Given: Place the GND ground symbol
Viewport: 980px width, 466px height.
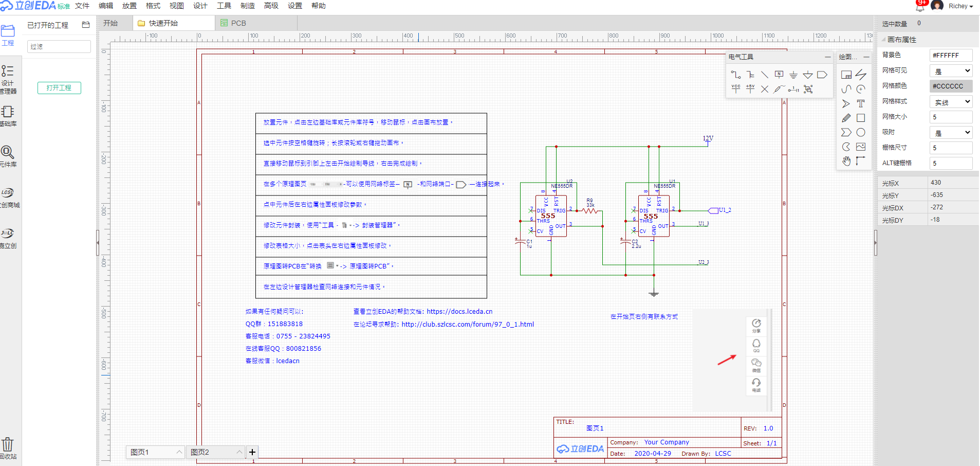Looking at the screenshot, I should pos(793,75).
